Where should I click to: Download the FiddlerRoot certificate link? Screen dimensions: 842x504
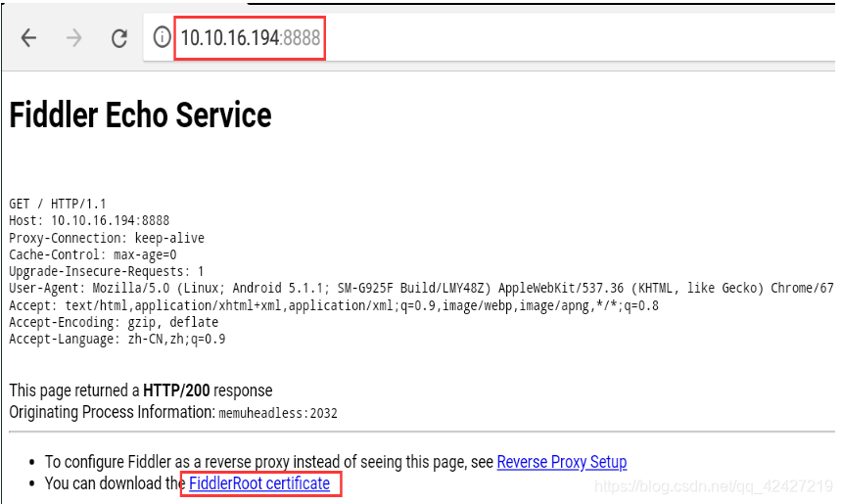click(x=259, y=483)
